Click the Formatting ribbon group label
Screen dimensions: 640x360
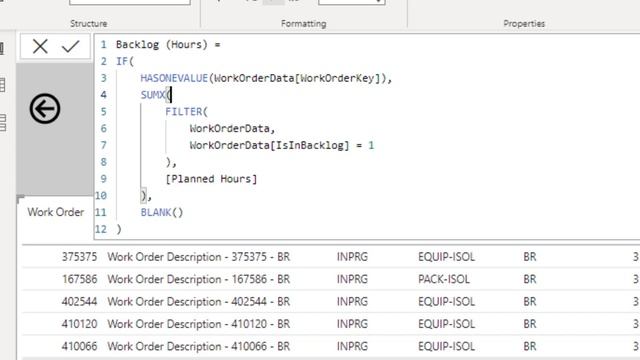(x=304, y=24)
